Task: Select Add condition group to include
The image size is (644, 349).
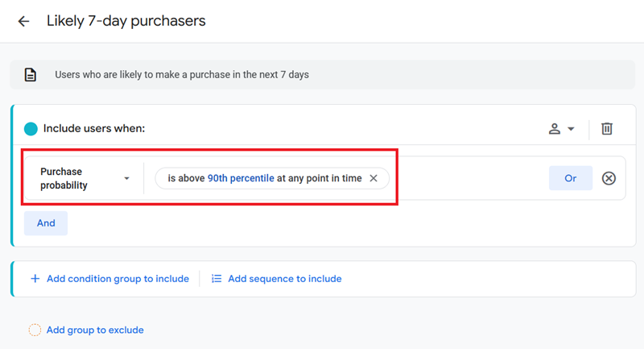Action: [x=118, y=279]
